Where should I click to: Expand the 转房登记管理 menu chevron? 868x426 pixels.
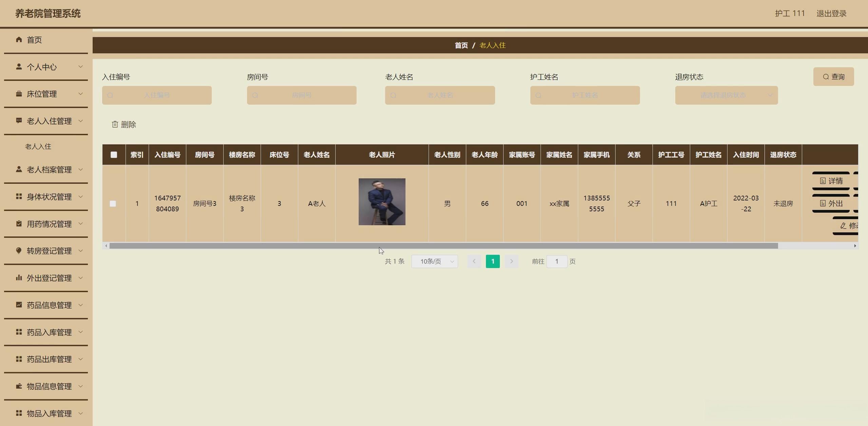[x=81, y=251]
